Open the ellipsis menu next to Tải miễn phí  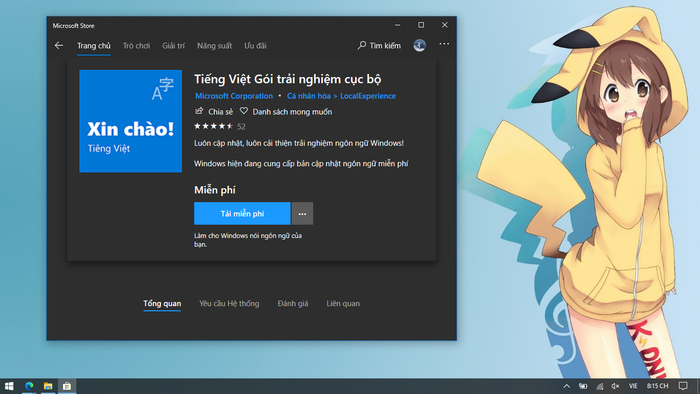tap(302, 213)
